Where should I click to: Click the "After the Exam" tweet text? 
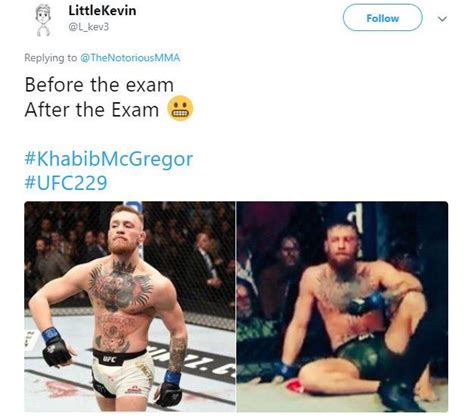coord(92,110)
